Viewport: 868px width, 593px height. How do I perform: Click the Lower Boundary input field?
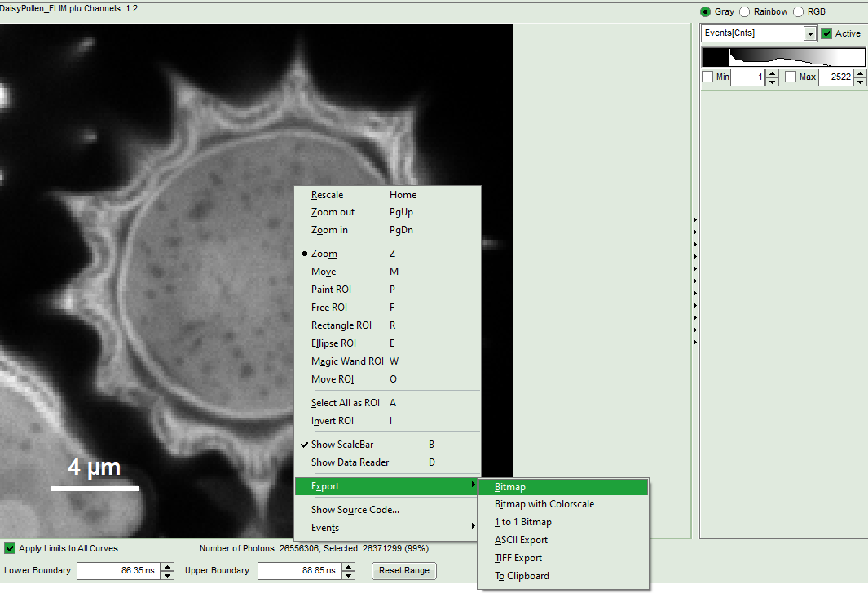[x=117, y=571]
